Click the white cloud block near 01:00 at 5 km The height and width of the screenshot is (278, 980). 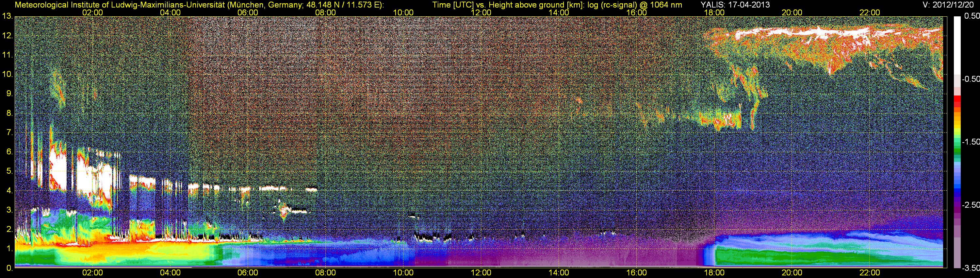(x=58, y=171)
